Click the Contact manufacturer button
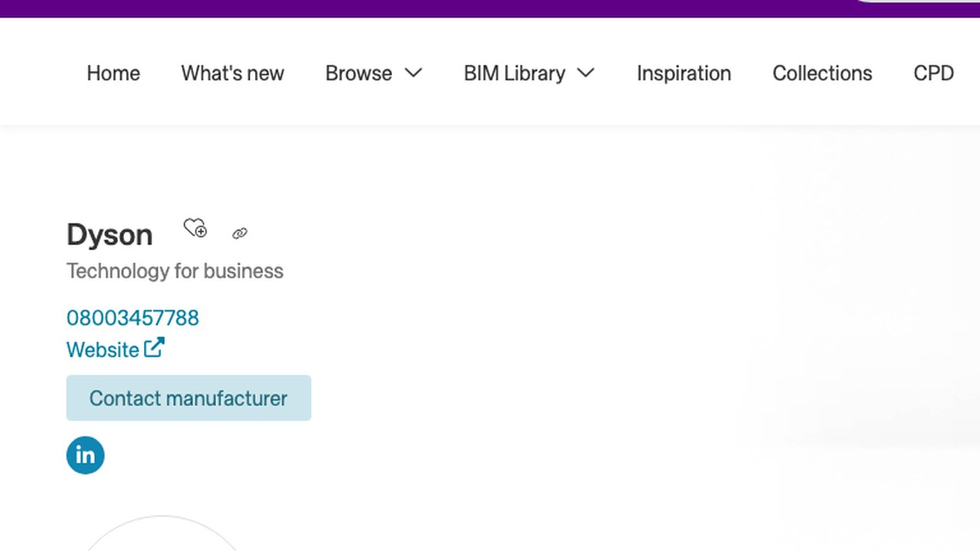Viewport: 980px width, 551px height. [188, 398]
